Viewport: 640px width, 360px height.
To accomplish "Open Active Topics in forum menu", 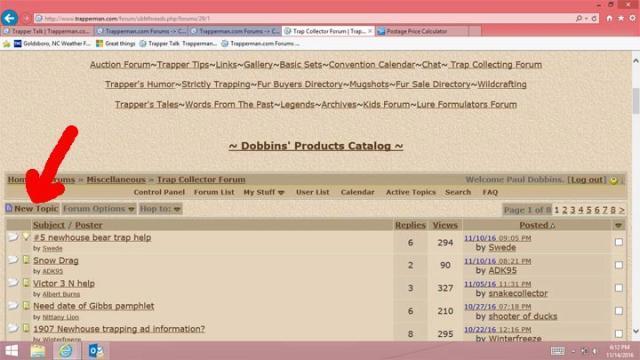I will coord(411,192).
